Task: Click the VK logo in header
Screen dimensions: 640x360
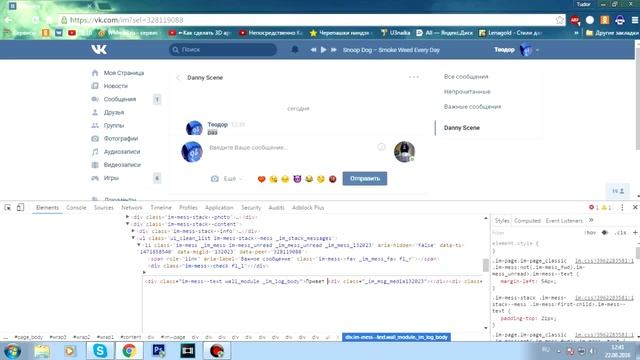Action: point(99,49)
